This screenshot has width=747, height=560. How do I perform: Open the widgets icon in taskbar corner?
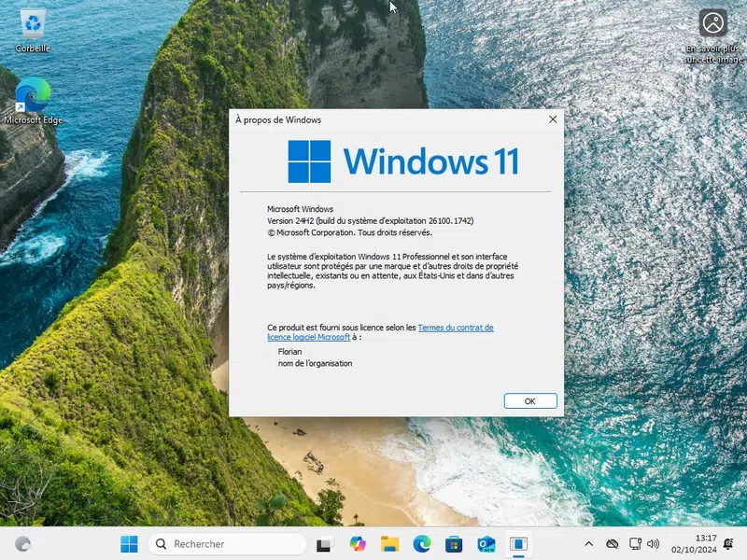(x=22, y=544)
